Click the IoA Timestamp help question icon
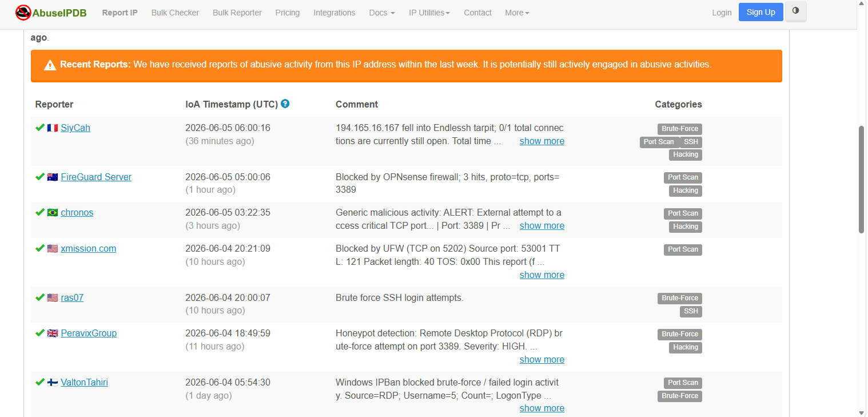 pos(285,104)
